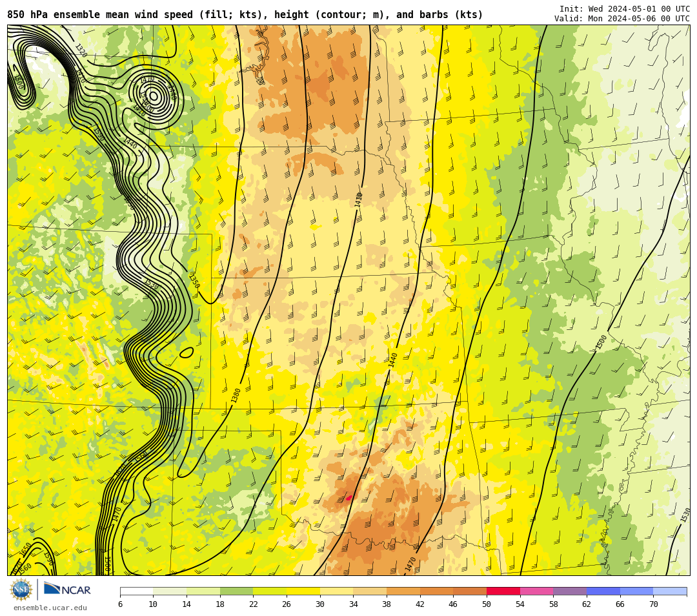Viewport: 697px width, 616px height.
Task: Click the Valid time 'Mon 2024-05-06 00 UTC'
Action: pyautogui.click(x=639, y=18)
